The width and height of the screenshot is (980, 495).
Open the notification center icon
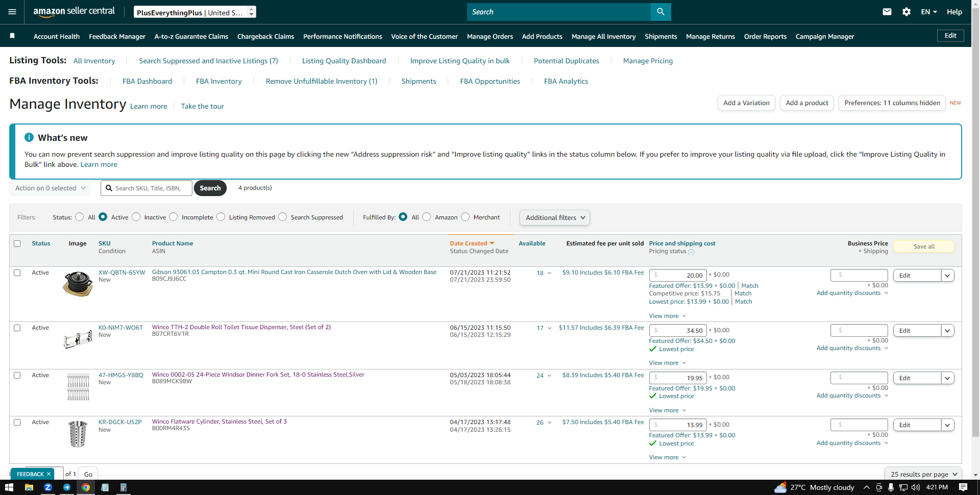tap(963, 487)
